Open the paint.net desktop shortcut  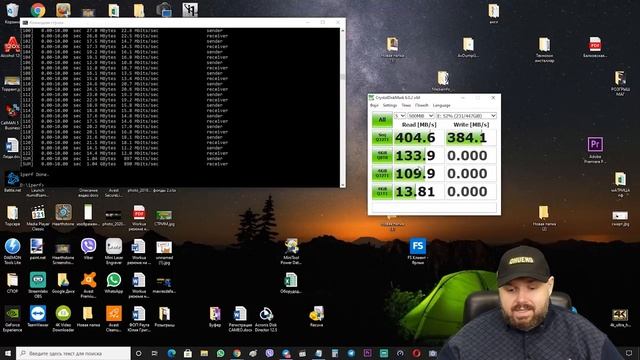point(38,249)
